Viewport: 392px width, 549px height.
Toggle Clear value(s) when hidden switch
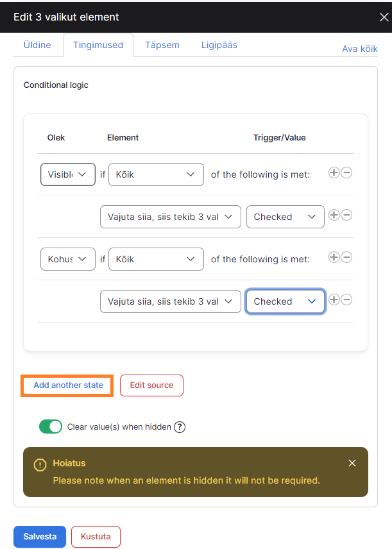(x=51, y=427)
